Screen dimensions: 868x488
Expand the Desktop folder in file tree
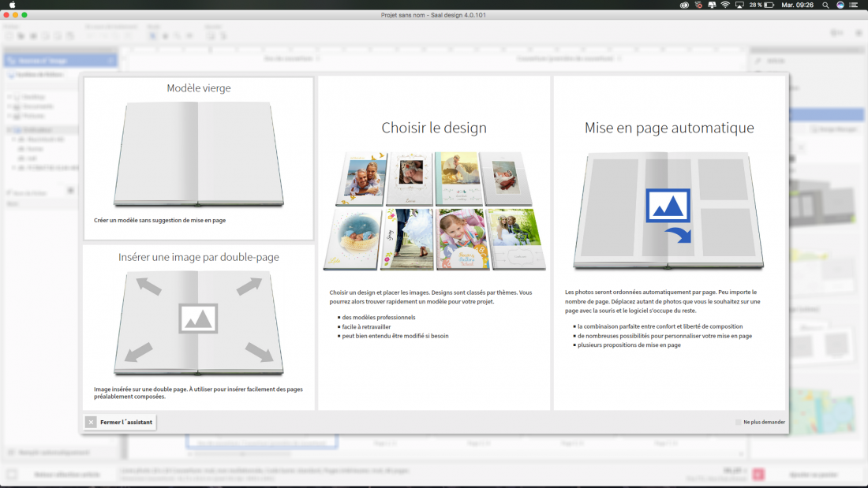tap(10, 97)
